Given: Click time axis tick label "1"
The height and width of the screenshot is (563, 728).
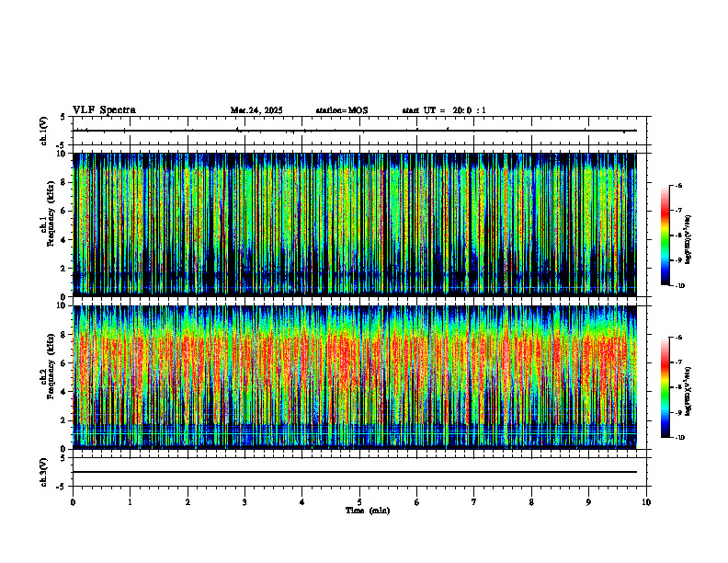Looking at the screenshot, I should point(130,502).
